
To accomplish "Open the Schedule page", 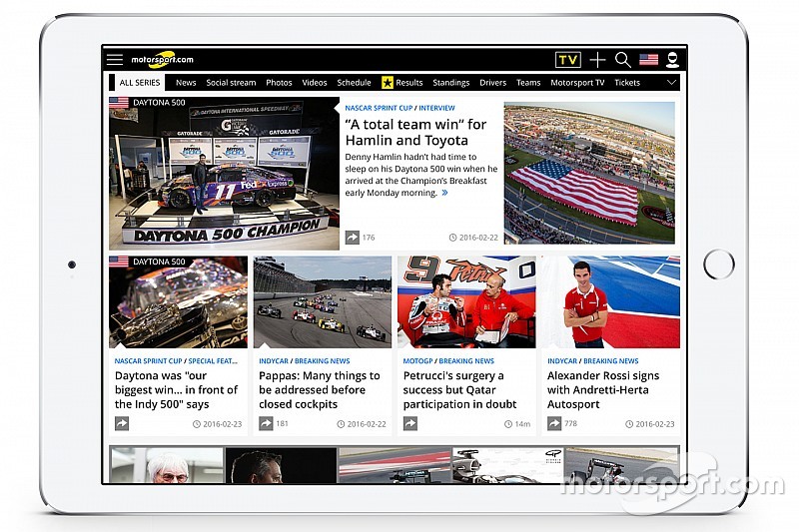I will (x=354, y=83).
